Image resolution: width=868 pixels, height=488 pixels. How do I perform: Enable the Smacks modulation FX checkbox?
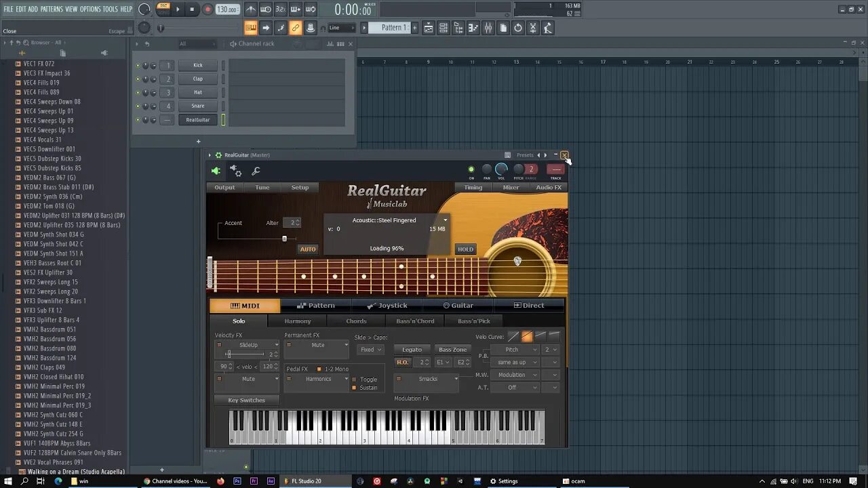399,379
